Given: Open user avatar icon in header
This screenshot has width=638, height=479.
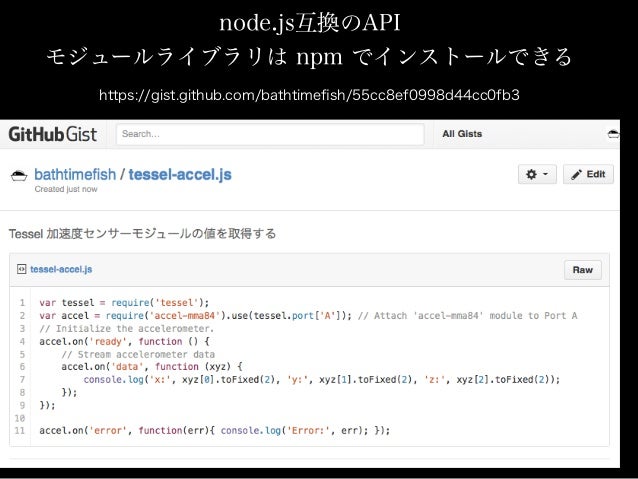Looking at the screenshot, I should coord(613,134).
